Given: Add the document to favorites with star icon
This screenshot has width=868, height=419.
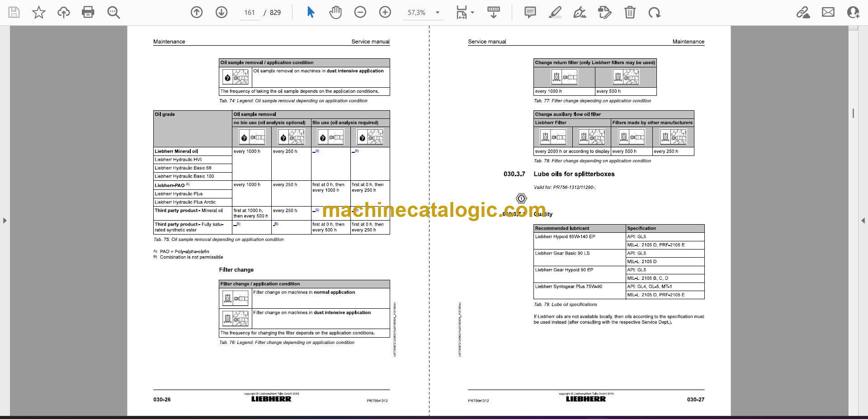Looking at the screenshot, I should [39, 12].
